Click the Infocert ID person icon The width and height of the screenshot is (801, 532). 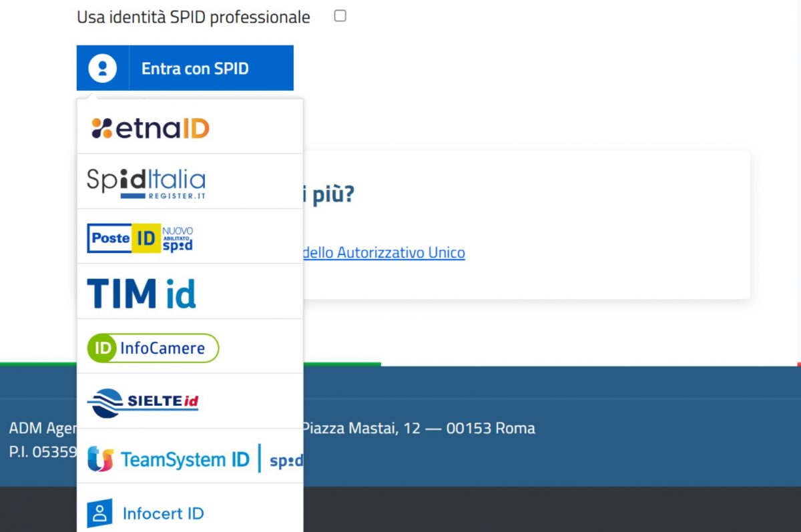pyautogui.click(x=99, y=513)
